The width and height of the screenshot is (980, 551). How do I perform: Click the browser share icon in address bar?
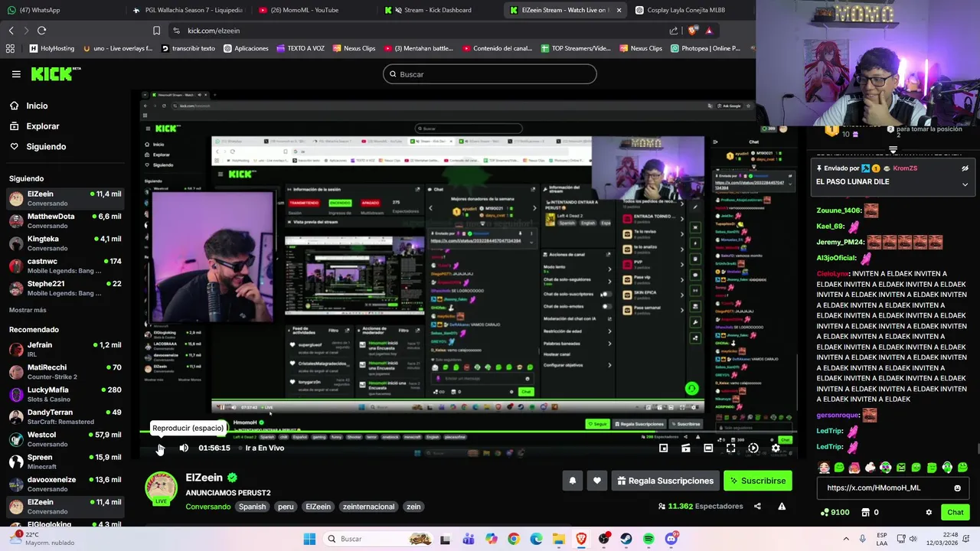674,31
